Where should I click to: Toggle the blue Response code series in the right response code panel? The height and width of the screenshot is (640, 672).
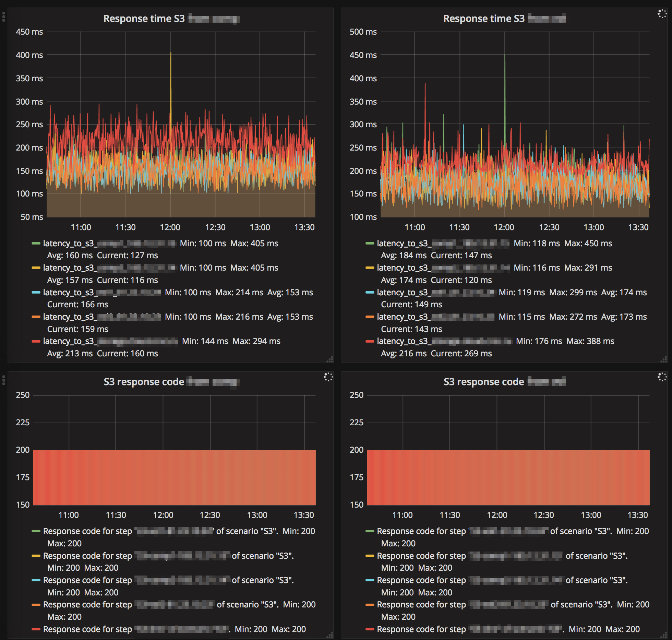tap(502, 580)
